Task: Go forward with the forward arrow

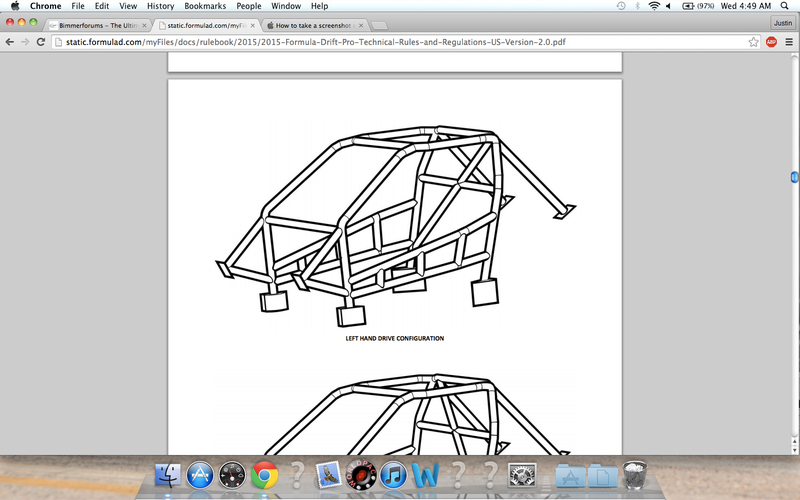Action: point(25,42)
